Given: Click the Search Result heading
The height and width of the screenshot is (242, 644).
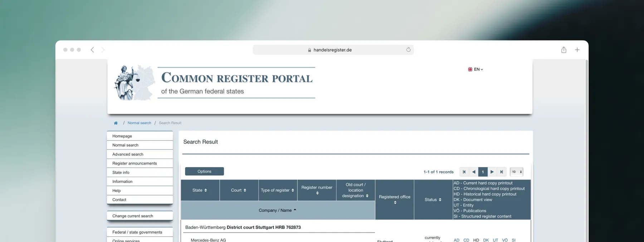Looking at the screenshot, I should [200, 142].
